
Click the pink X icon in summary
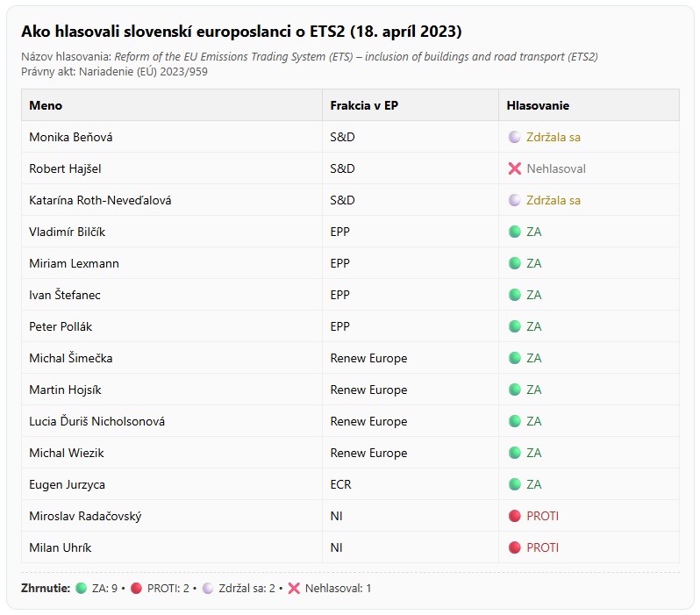[x=294, y=588]
